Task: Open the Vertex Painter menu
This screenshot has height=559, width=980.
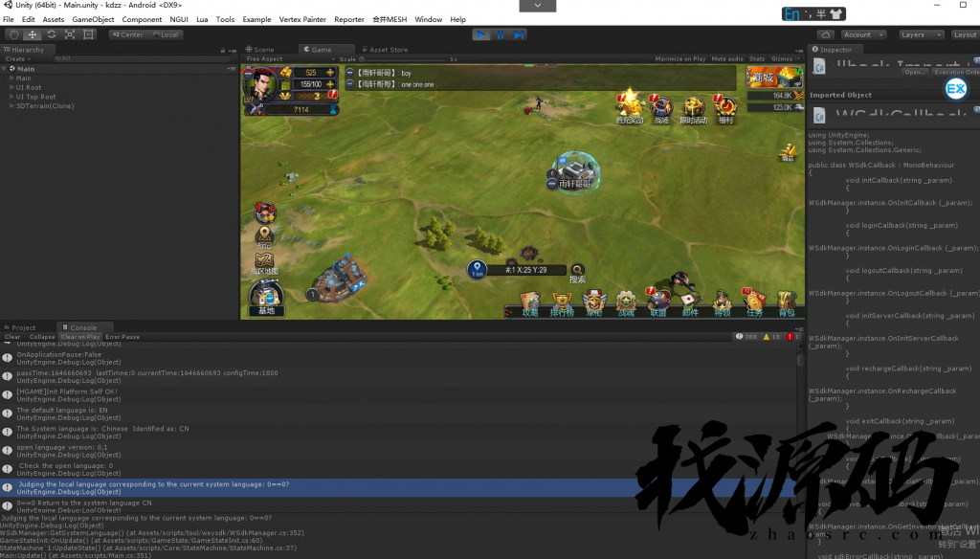Action: [x=302, y=19]
